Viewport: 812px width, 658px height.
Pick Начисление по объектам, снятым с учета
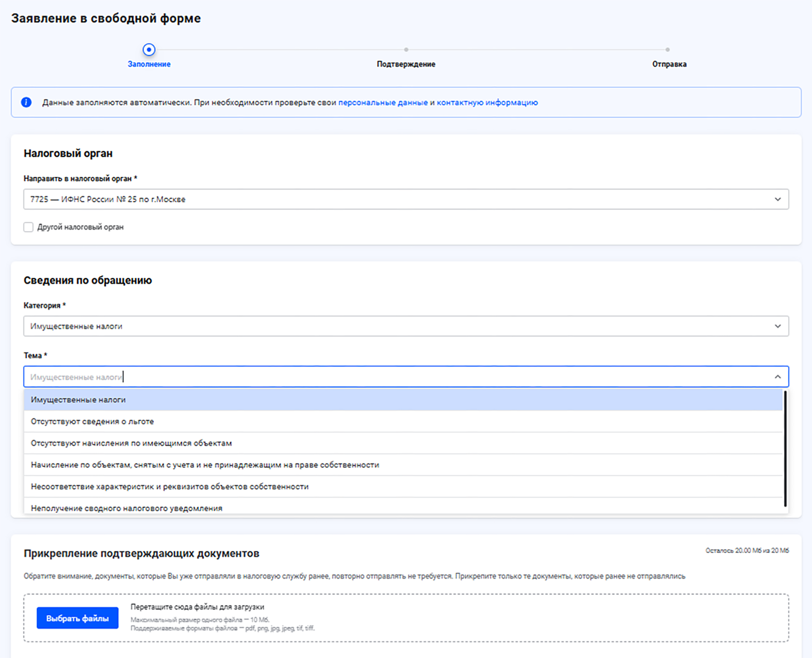coord(205,465)
